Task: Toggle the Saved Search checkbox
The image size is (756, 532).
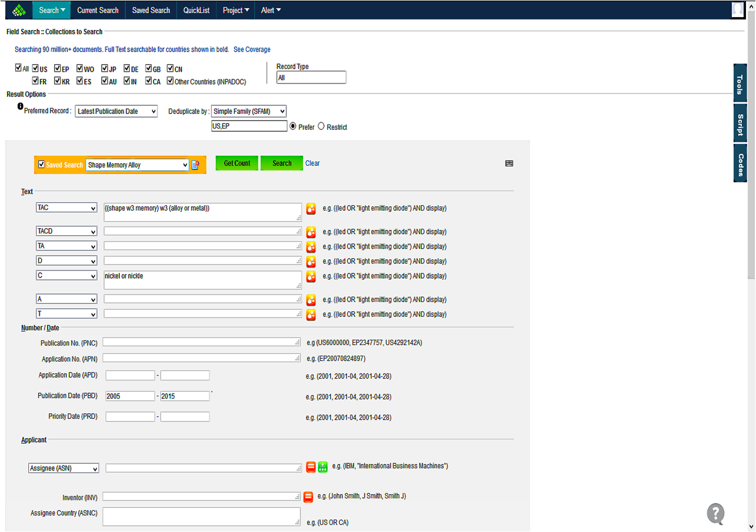Action: pyautogui.click(x=41, y=165)
